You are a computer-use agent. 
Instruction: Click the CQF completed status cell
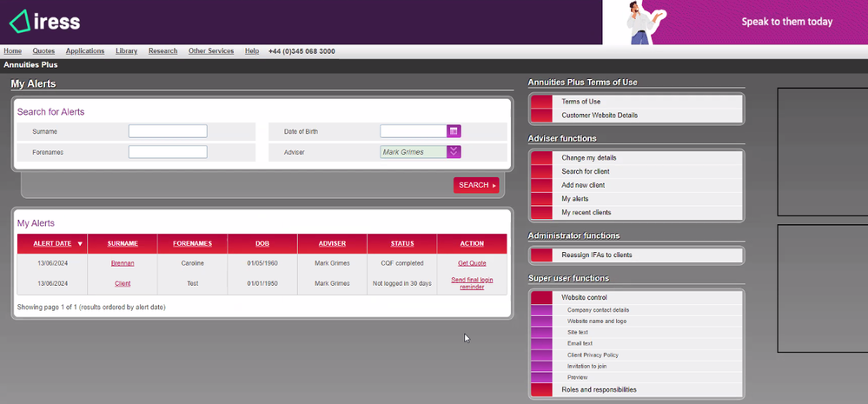(x=402, y=263)
